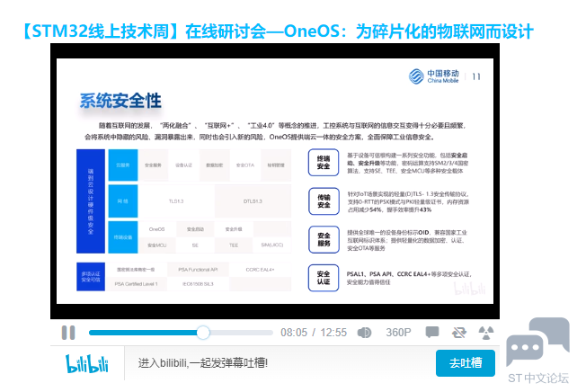Open the bilibili logo link
Screen dimensions: 577x392
pyautogui.click(x=87, y=363)
